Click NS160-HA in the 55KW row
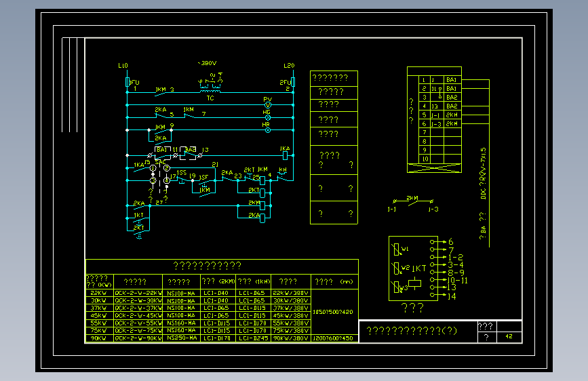588x381 pixels. (181, 323)
